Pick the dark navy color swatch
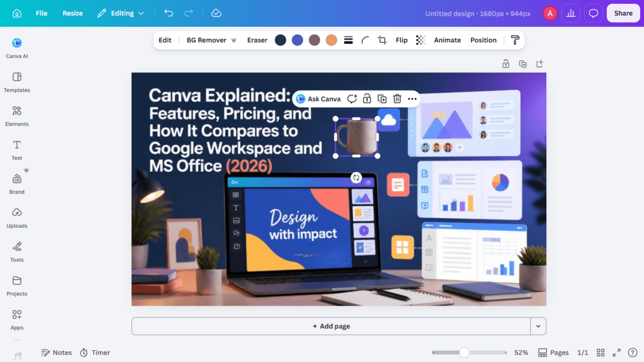This screenshot has height=362, width=644. coord(281,40)
